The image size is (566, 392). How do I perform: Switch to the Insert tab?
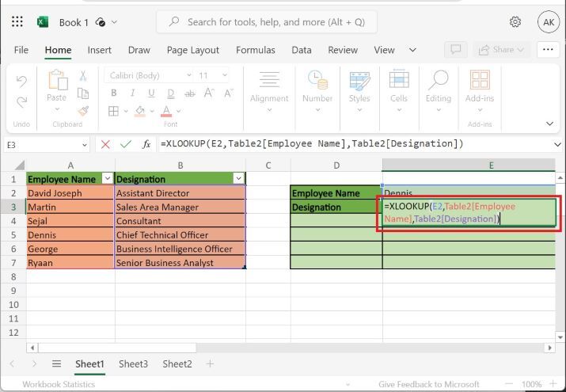[99, 50]
